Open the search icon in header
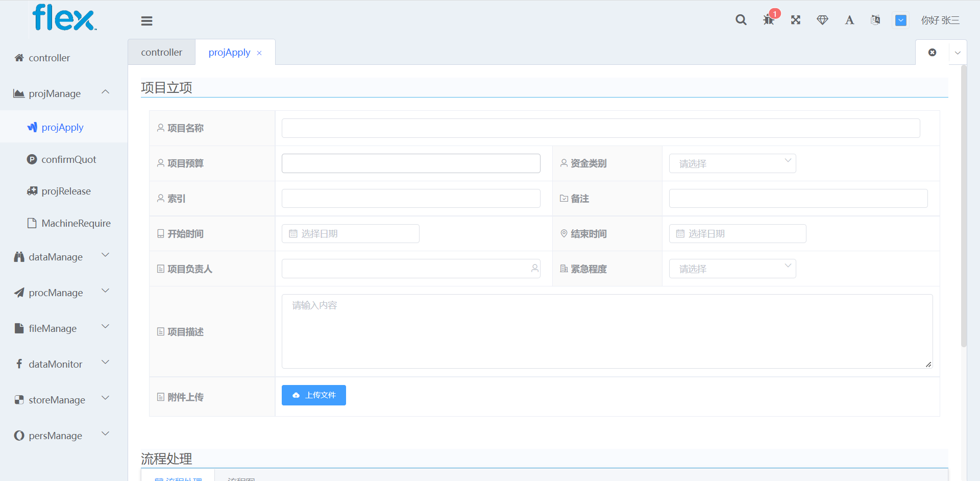980x481 pixels. 741,20
